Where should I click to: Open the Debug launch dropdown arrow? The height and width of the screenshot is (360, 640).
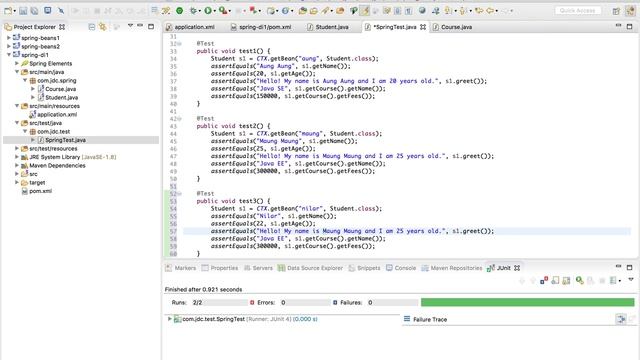tap(200, 11)
